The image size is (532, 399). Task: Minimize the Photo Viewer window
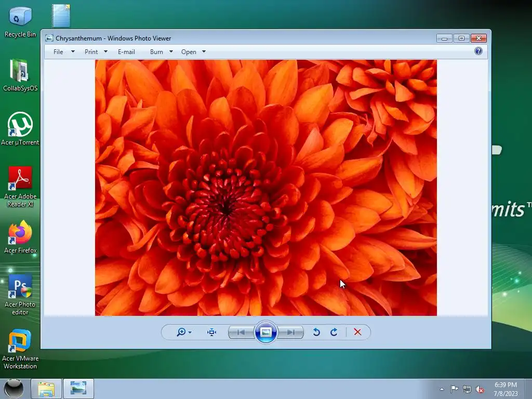[444, 38]
